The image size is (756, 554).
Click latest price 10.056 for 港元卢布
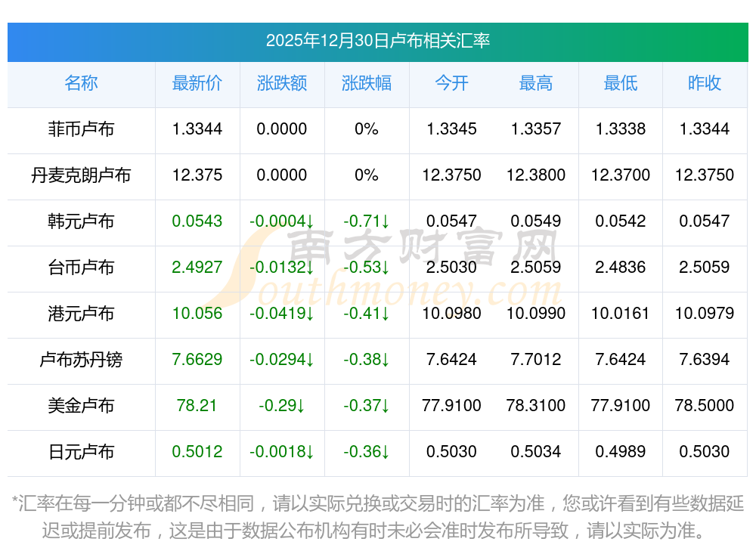pyautogui.click(x=197, y=314)
